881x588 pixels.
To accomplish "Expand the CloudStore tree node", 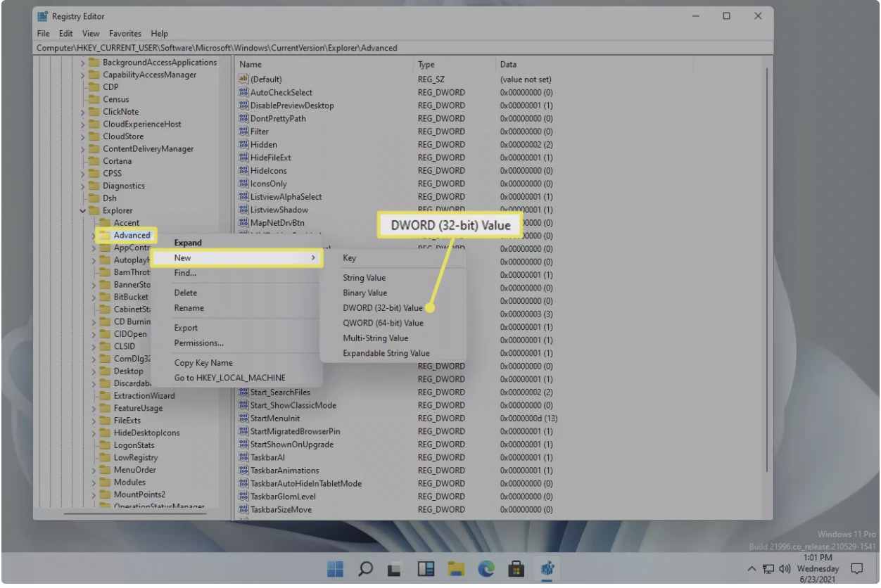I will coord(83,136).
